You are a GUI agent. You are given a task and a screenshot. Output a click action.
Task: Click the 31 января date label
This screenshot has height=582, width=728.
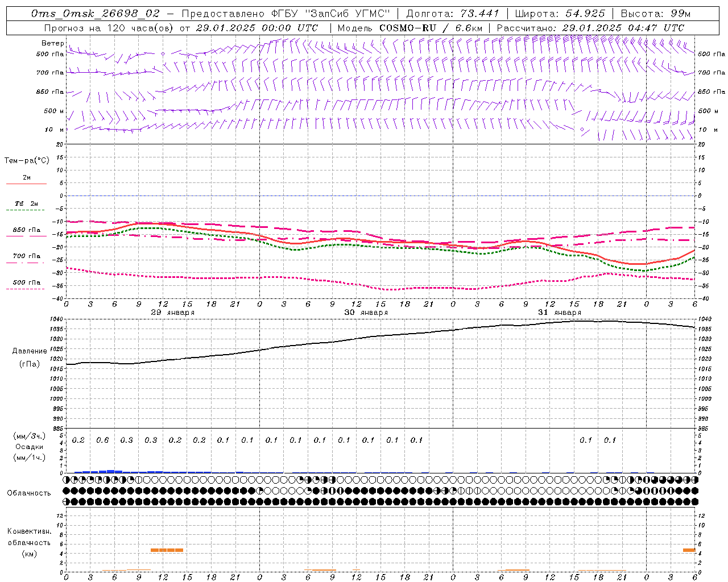pyautogui.click(x=560, y=313)
